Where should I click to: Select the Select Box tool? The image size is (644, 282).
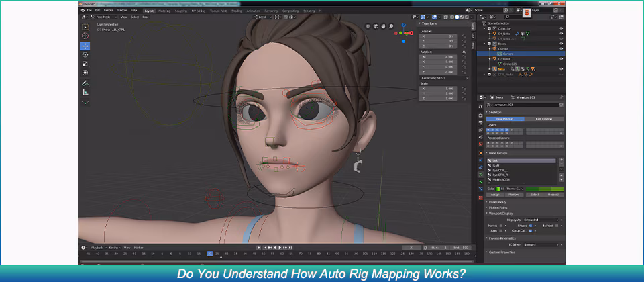(x=85, y=27)
